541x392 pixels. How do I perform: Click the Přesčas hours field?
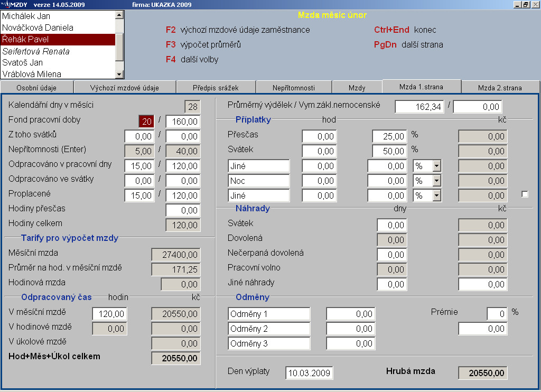pos(319,136)
